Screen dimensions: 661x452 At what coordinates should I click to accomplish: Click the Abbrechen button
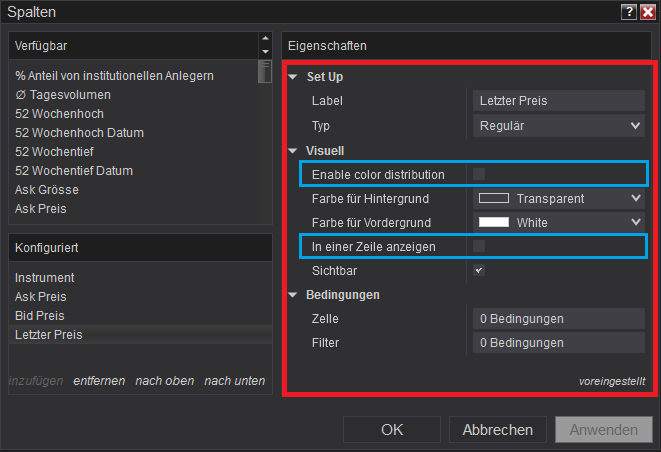coord(497,430)
